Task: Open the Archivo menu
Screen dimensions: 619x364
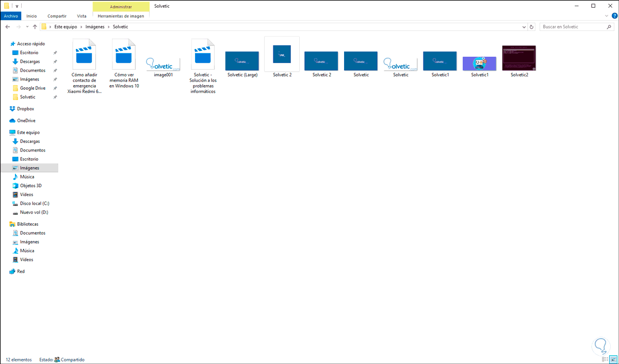Action: (x=11, y=16)
